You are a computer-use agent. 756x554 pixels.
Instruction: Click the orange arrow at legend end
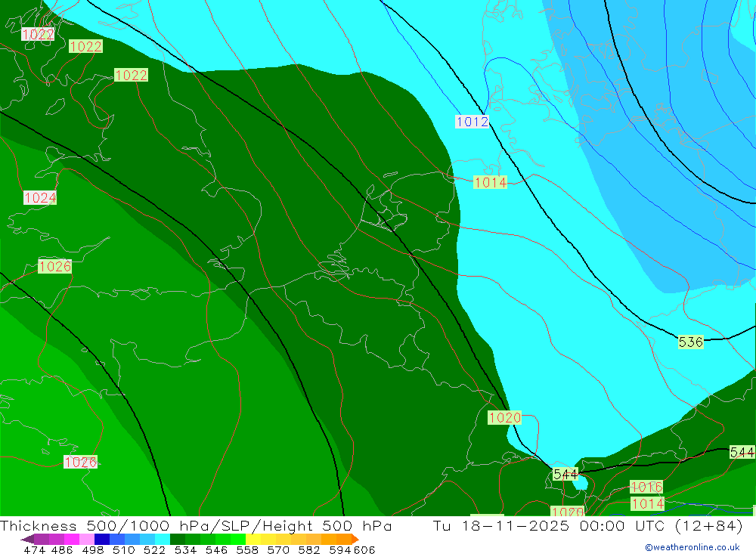[x=355, y=539]
